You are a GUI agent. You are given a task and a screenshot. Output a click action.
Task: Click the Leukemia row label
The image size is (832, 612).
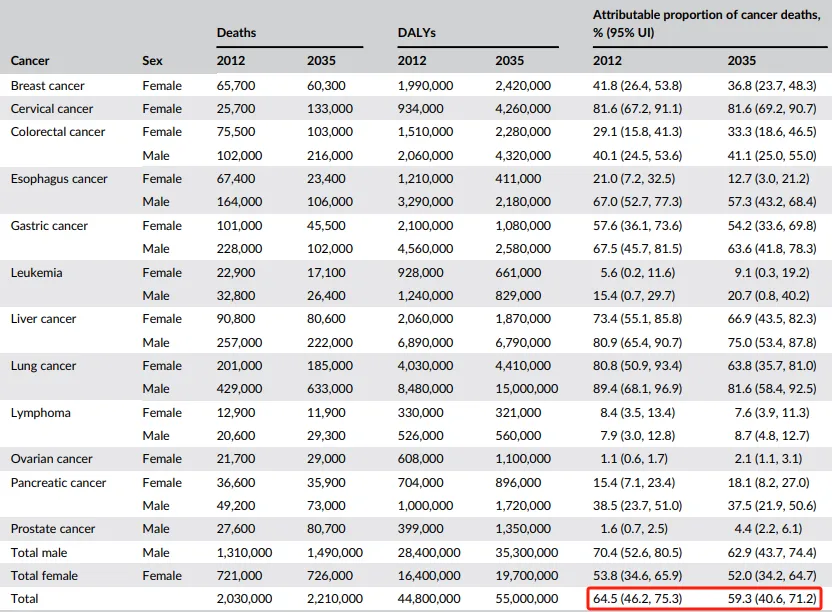coord(36,273)
